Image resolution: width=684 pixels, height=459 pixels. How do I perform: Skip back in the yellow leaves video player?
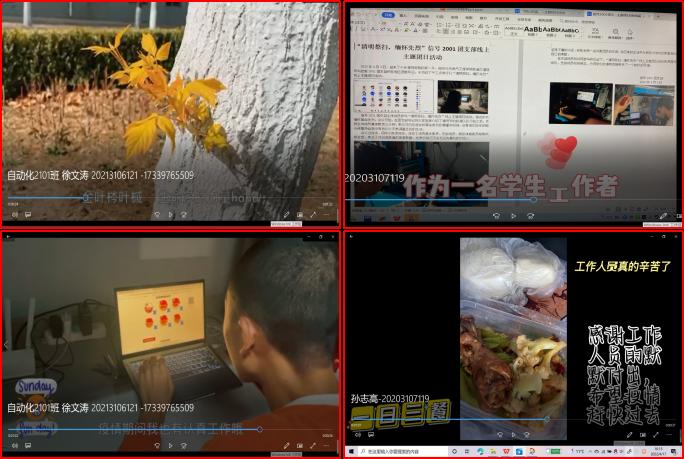point(157,215)
